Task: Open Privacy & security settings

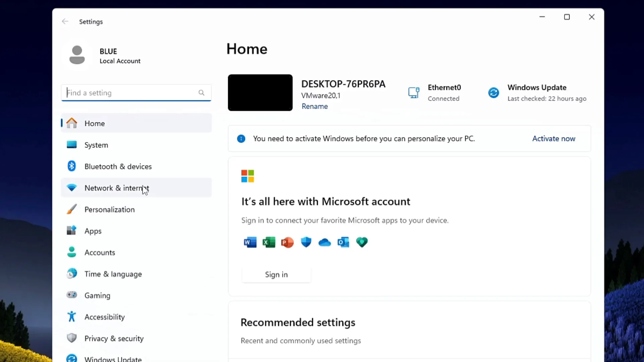Action: (x=136, y=338)
